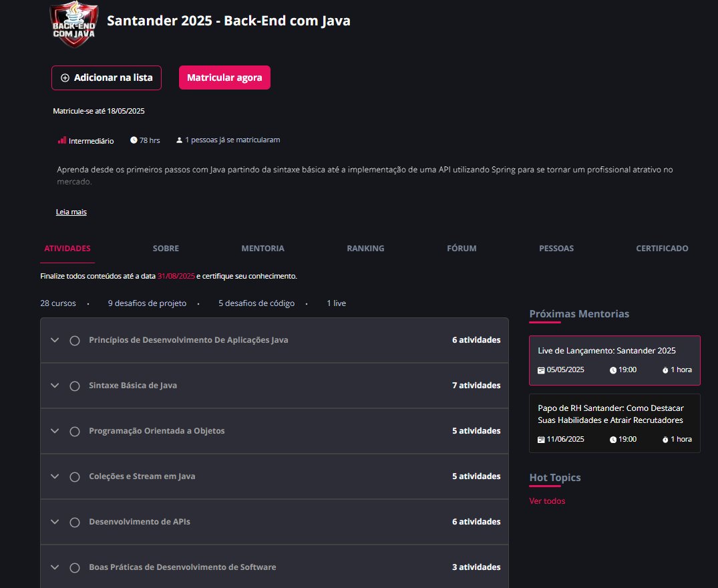This screenshot has height=588, width=718.
Task: Click the Coleções e Stream em Java title
Action: click(x=142, y=476)
